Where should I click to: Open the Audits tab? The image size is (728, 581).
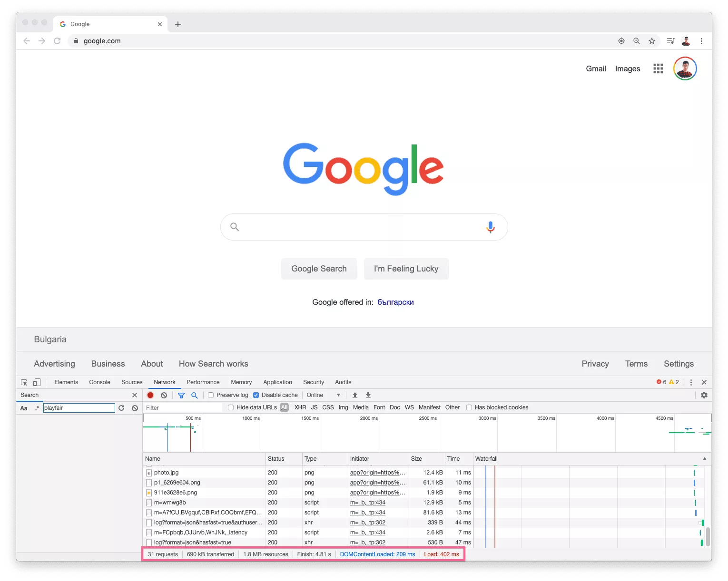click(343, 382)
